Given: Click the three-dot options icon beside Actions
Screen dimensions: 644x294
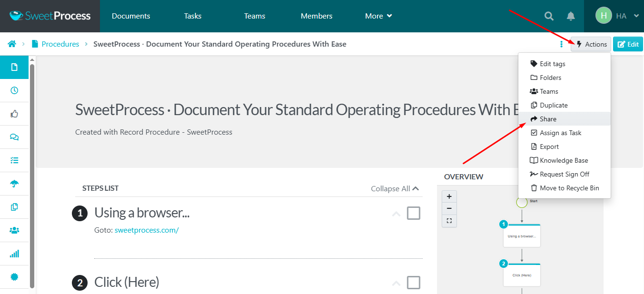Looking at the screenshot, I should point(562,44).
